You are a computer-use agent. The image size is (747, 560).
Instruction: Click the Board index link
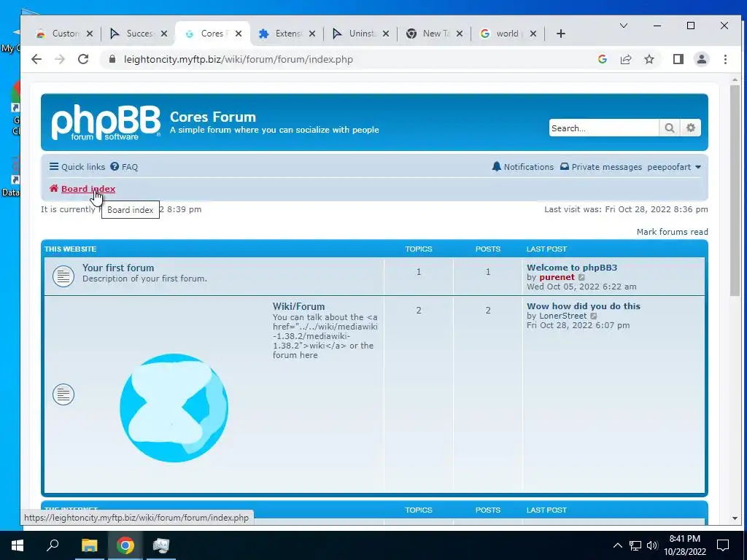click(x=88, y=189)
